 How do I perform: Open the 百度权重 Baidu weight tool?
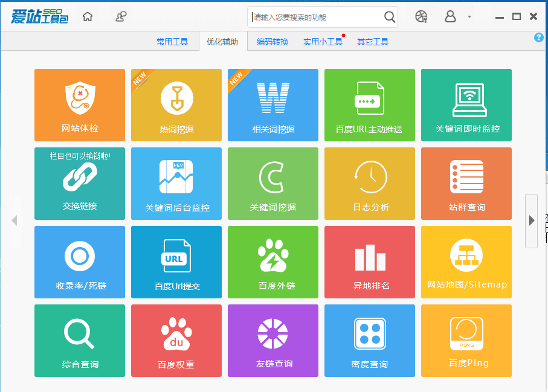(176, 341)
